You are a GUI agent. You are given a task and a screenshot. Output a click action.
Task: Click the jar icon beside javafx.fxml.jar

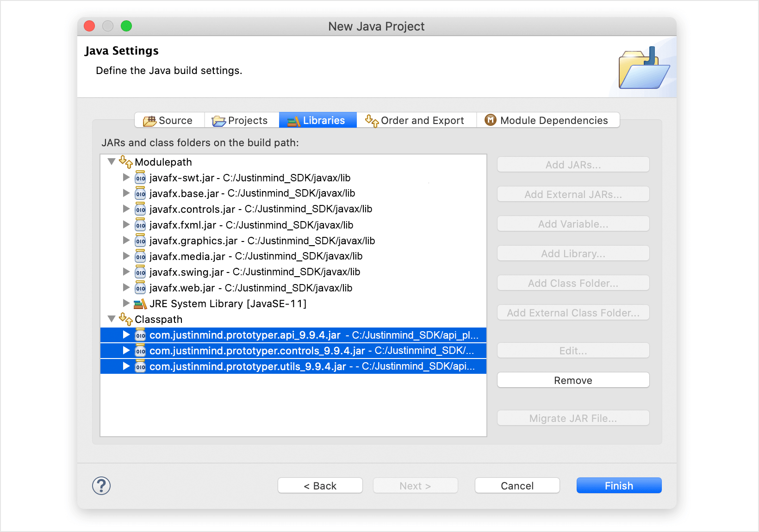click(140, 225)
